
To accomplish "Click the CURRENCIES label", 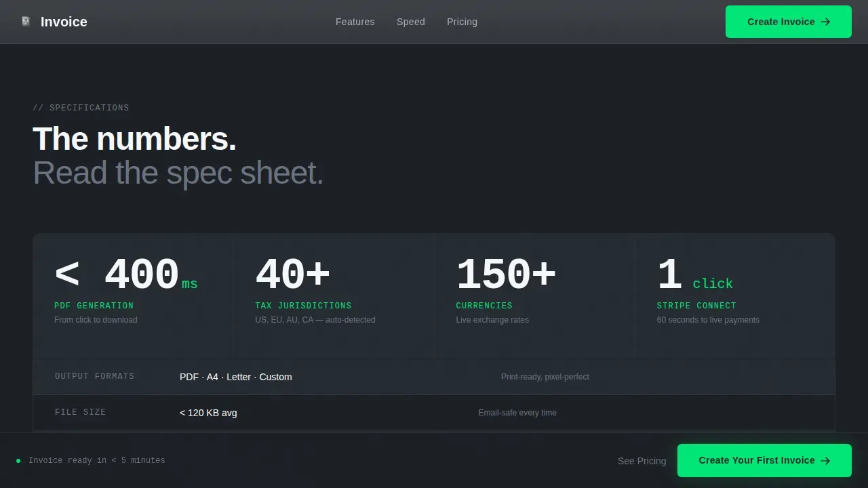I will point(484,306).
